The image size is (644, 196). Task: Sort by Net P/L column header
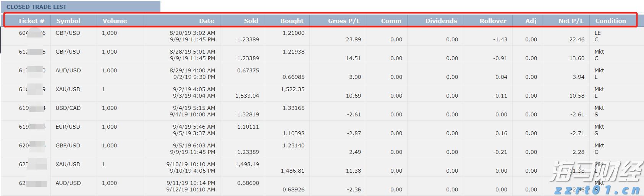pos(571,21)
